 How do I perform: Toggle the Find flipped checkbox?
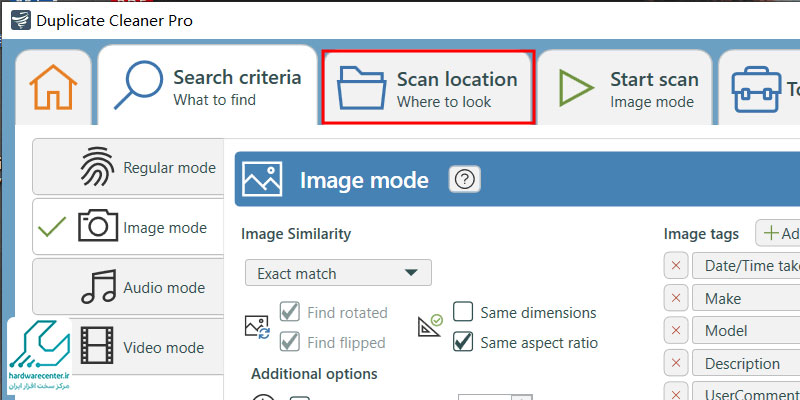[x=290, y=342]
